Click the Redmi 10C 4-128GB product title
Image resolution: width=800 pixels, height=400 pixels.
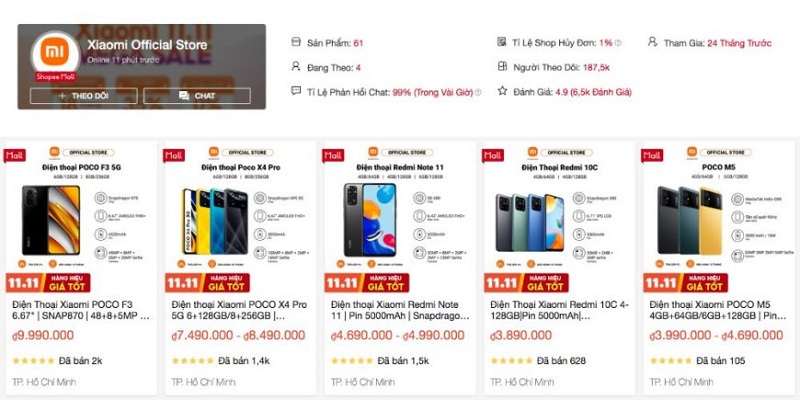click(557, 310)
